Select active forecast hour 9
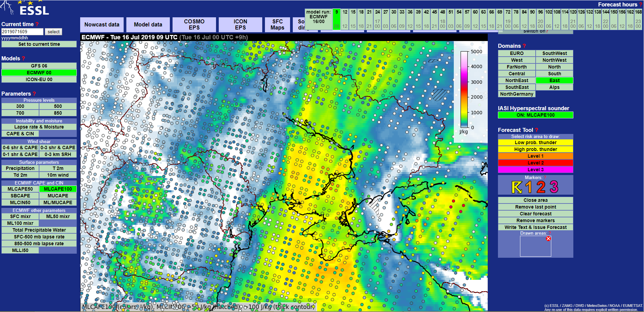The height and width of the screenshot is (312, 644). (337, 19)
